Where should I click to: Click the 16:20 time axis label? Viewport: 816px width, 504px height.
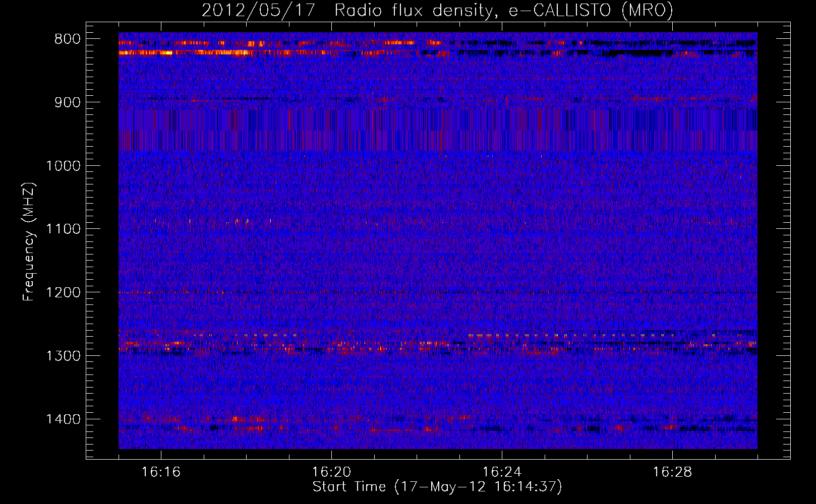[331, 472]
